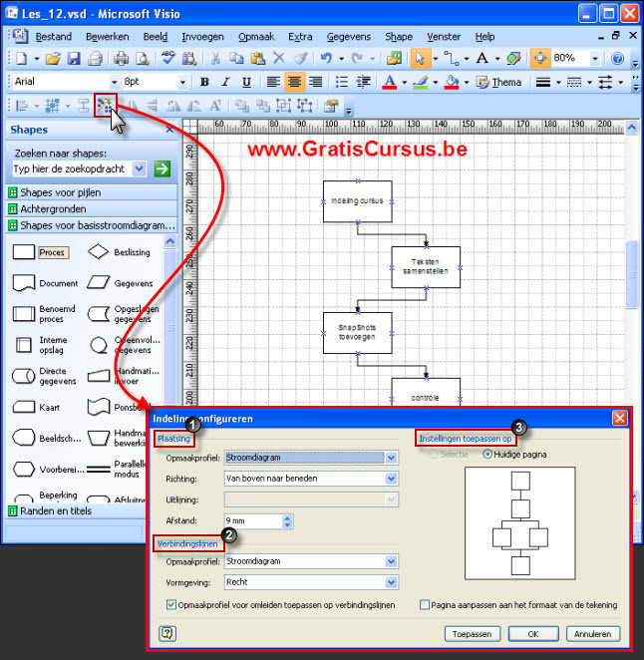Open the shape search history dropdown

pyautogui.click(x=139, y=168)
